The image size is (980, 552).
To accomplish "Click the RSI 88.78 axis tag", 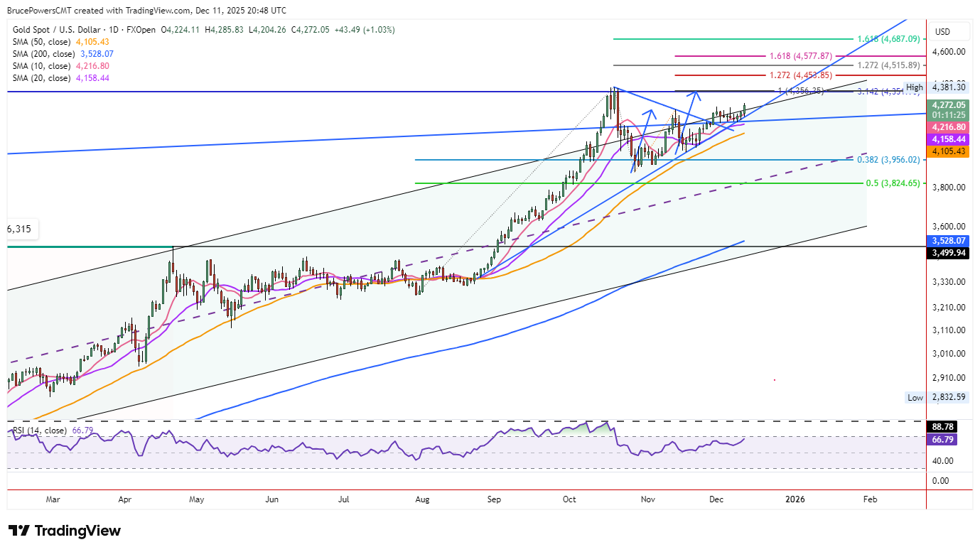I will (x=943, y=427).
